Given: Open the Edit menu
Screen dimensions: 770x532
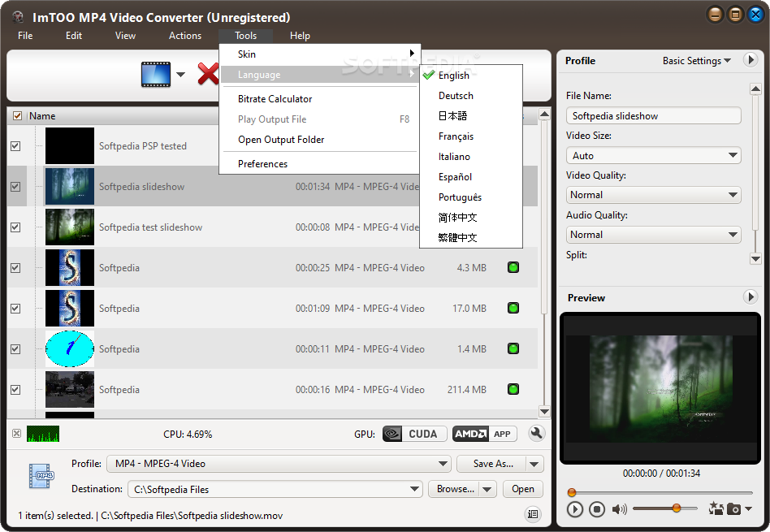Looking at the screenshot, I should [x=74, y=36].
